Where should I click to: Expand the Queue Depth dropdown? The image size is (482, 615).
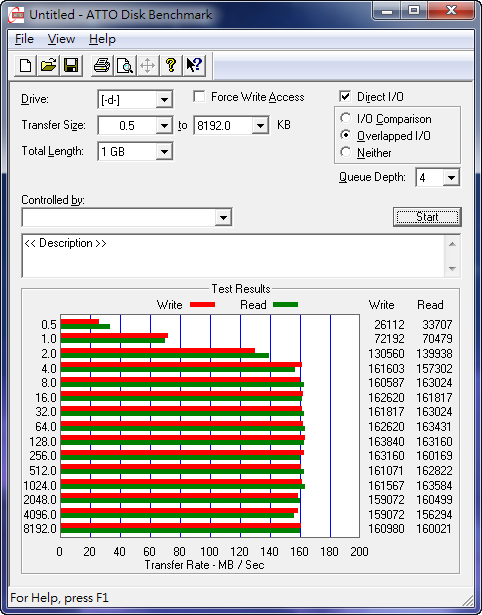coord(451,178)
